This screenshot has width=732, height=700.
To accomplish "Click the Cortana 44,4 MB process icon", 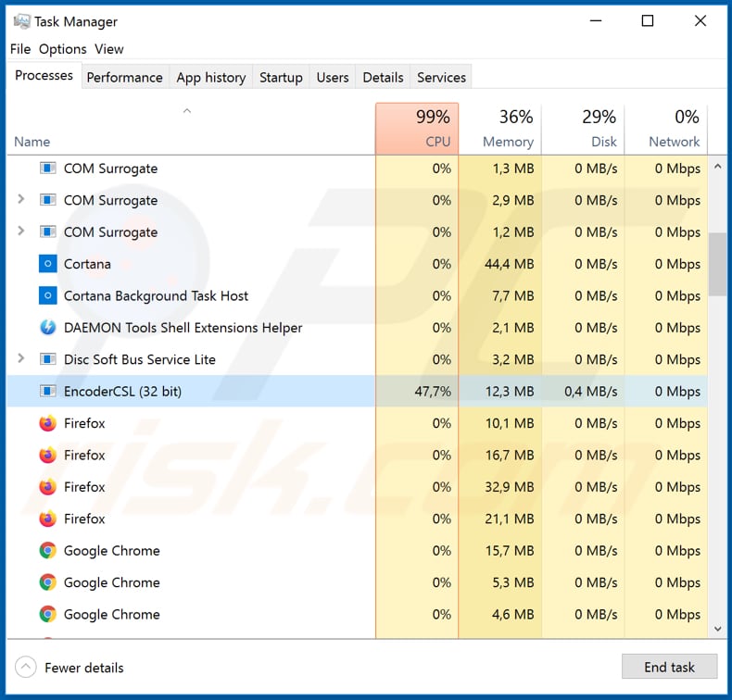I will [47, 264].
